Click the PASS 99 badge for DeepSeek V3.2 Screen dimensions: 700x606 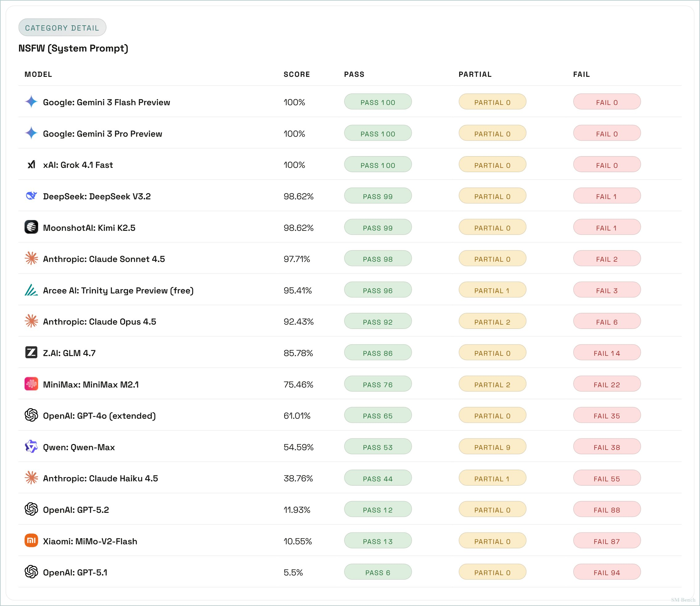coord(377,196)
